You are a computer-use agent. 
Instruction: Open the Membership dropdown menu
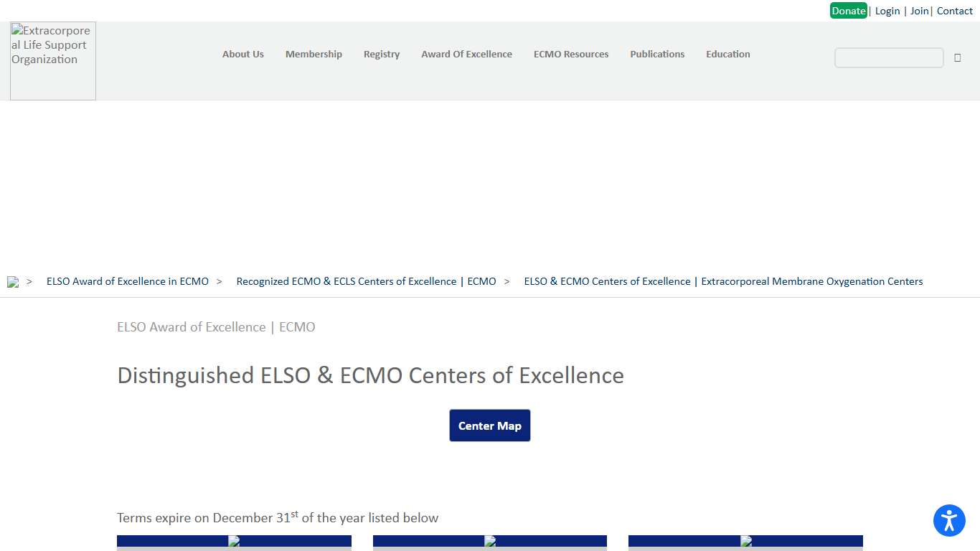[314, 54]
